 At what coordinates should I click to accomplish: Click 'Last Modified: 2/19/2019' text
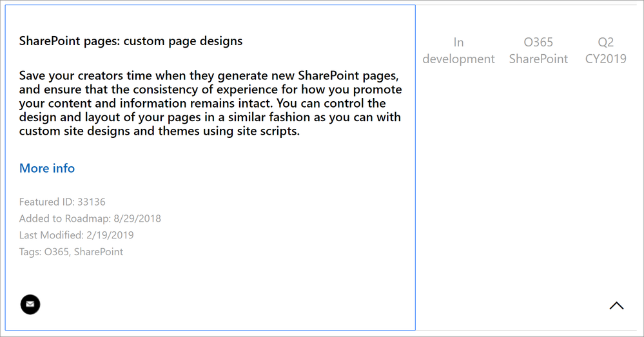(77, 235)
